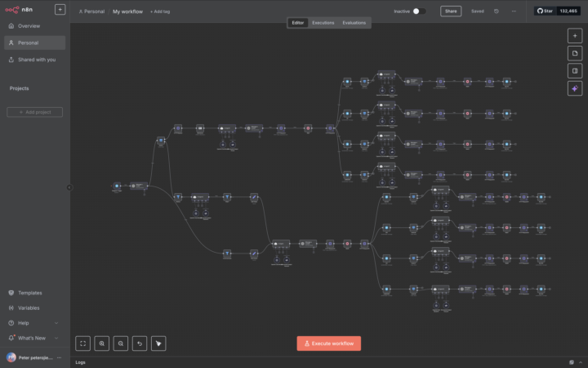
Task: Click the Share button
Action: pos(451,11)
